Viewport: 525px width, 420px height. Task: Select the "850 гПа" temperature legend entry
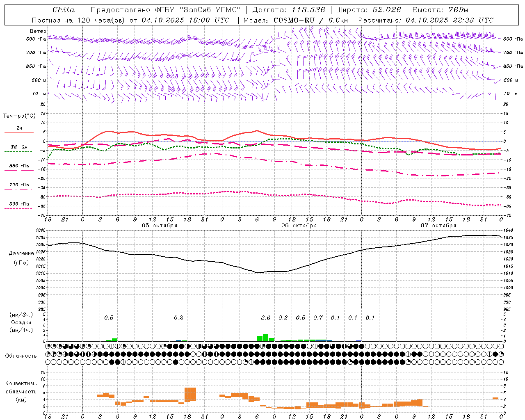pos(19,166)
